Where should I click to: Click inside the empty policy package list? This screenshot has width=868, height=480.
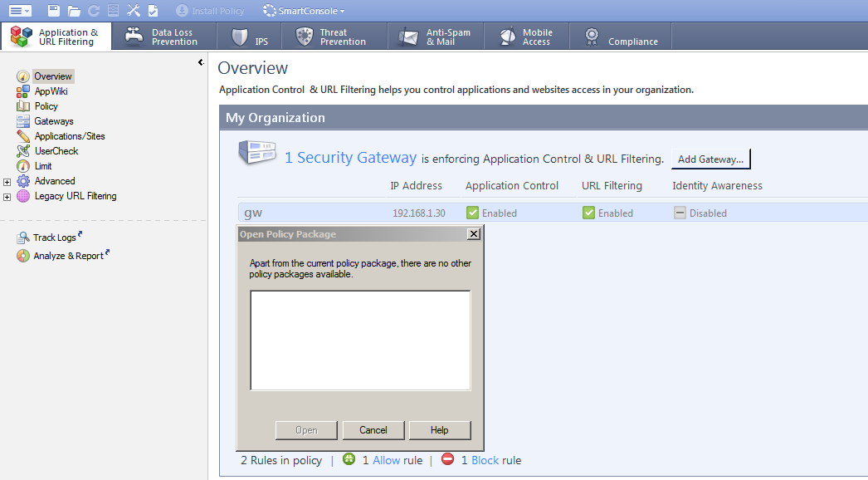pos(360,340)
